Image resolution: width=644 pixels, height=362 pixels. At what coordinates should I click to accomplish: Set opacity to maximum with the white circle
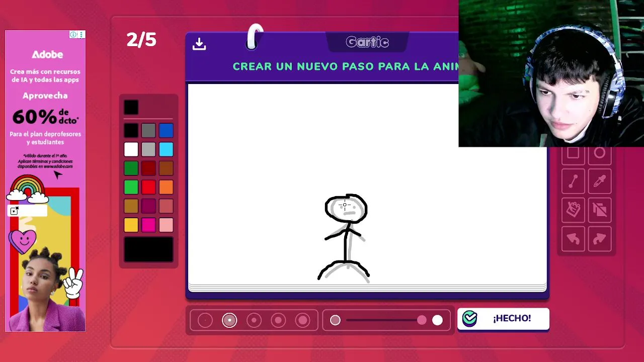437,320
